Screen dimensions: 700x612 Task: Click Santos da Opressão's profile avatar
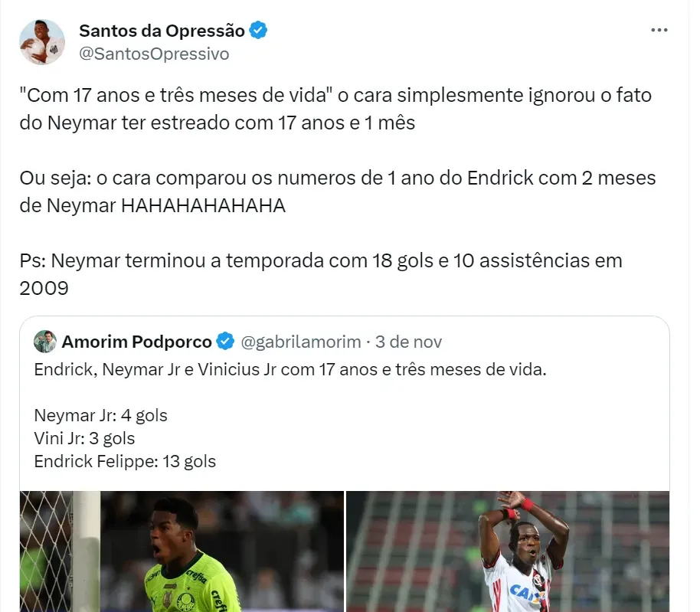(42, 42)
